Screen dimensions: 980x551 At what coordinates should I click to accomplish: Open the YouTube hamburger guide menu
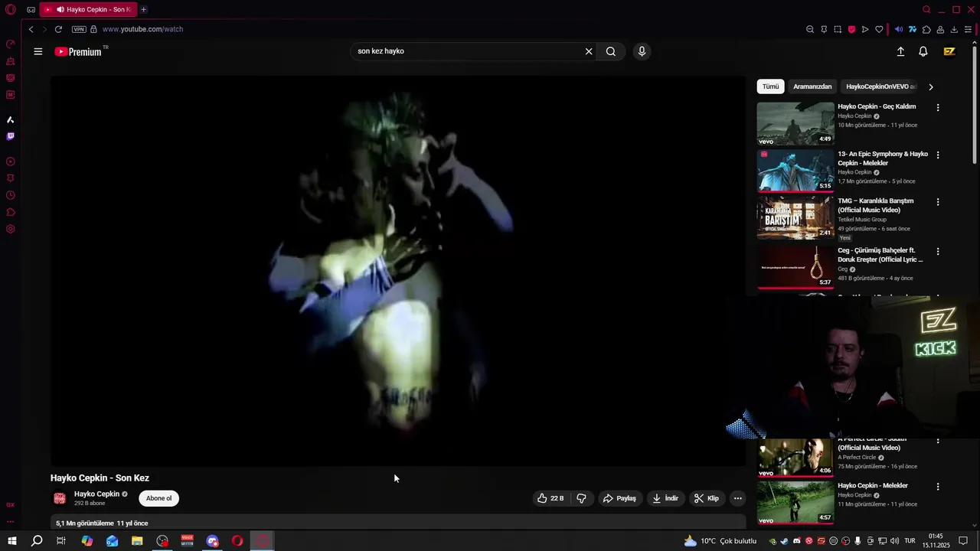coord(38,51)
